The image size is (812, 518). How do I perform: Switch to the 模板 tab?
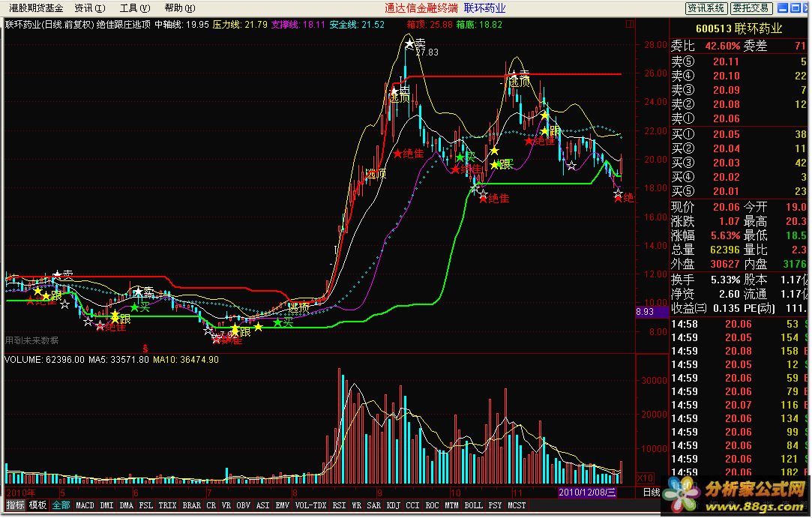[37, 505]
